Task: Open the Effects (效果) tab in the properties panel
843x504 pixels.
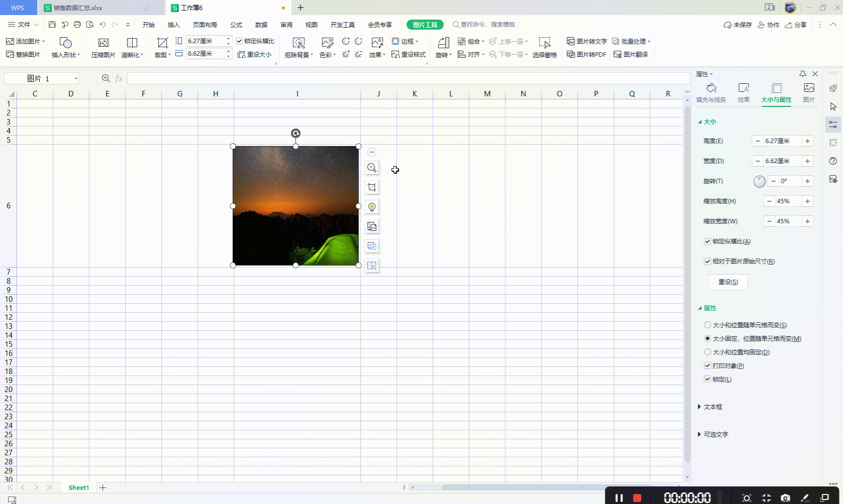Action: pos(744,93)
